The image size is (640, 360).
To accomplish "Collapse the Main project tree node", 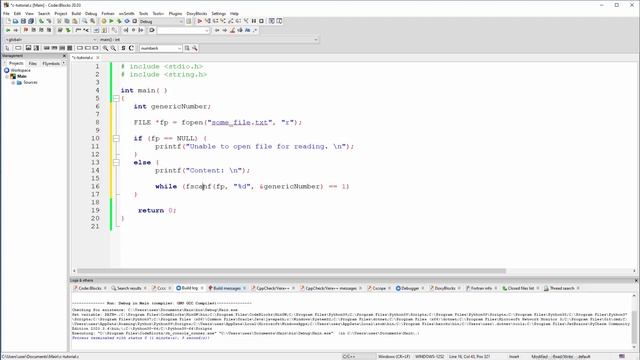I will [x=7, y=76].
